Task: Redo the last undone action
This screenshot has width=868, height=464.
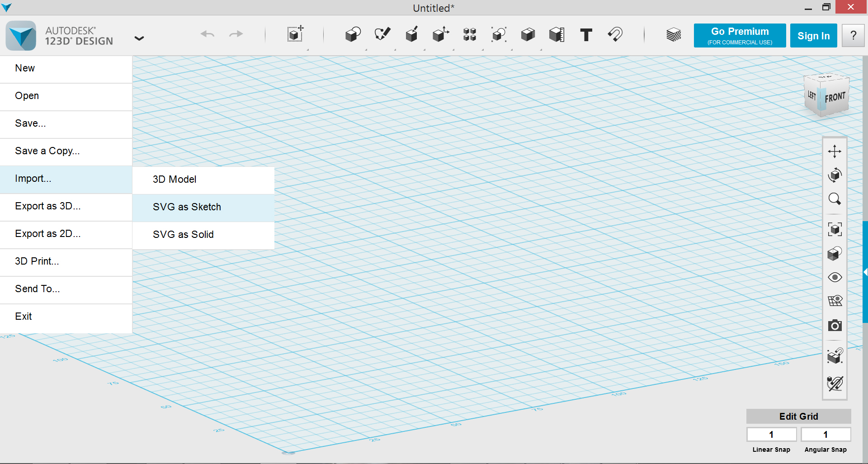Action: (236, 34)
